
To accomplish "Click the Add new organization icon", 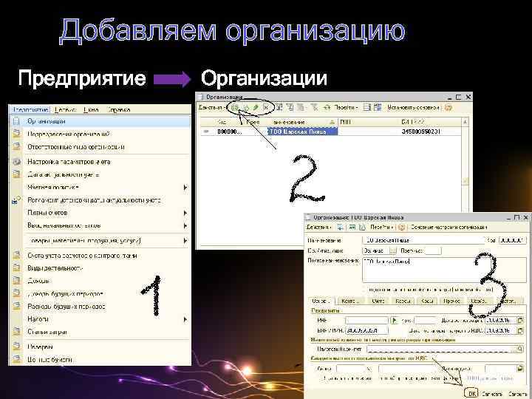I will click(235, 108).
